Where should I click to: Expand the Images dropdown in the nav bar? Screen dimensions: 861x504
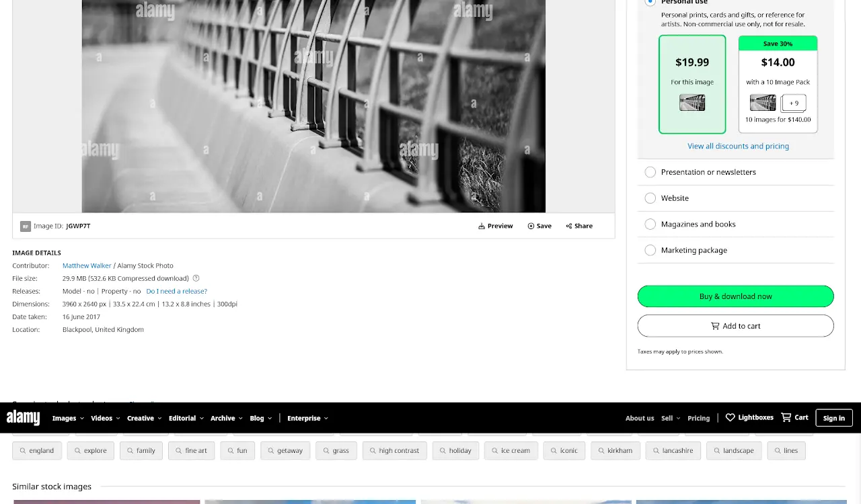pos(68,418)
